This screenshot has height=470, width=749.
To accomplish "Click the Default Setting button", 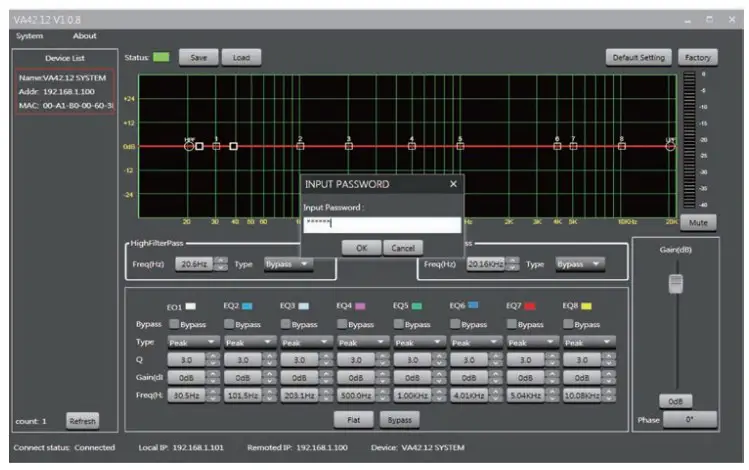I will click(x=638, y=58).
